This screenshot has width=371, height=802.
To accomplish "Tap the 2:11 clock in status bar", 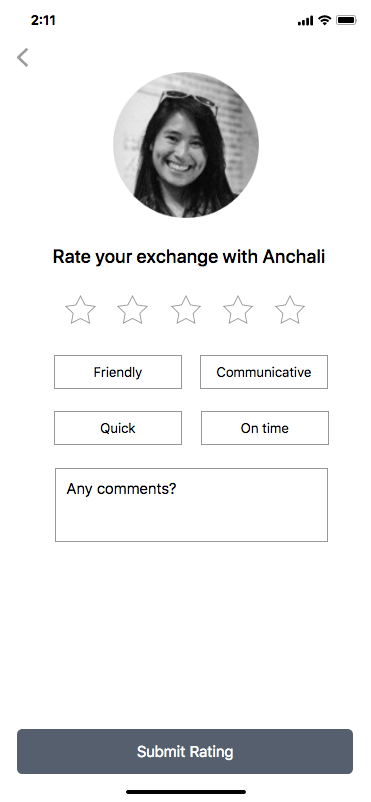I will coord(43,20).
